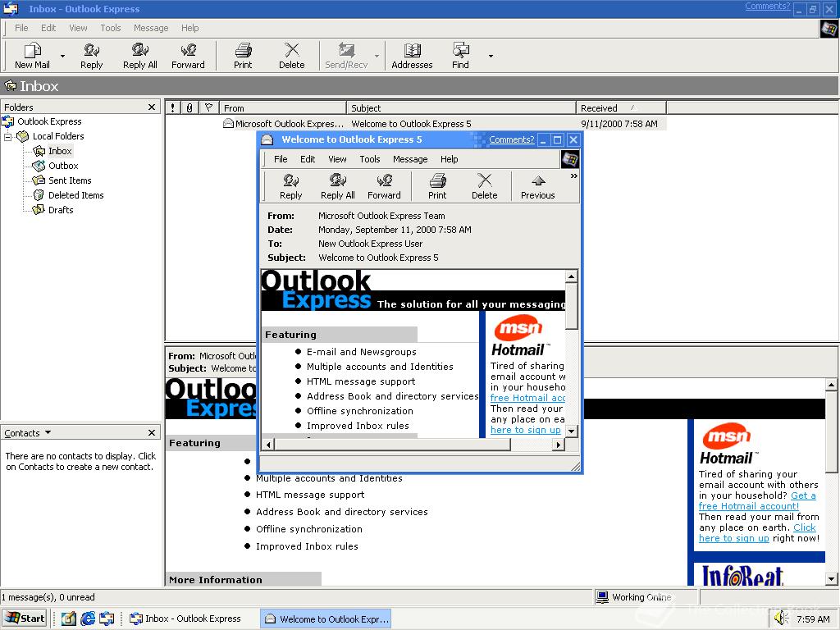Sort by the attachment paperclip column header
The image size is (840, 630).
pos(189,107)
